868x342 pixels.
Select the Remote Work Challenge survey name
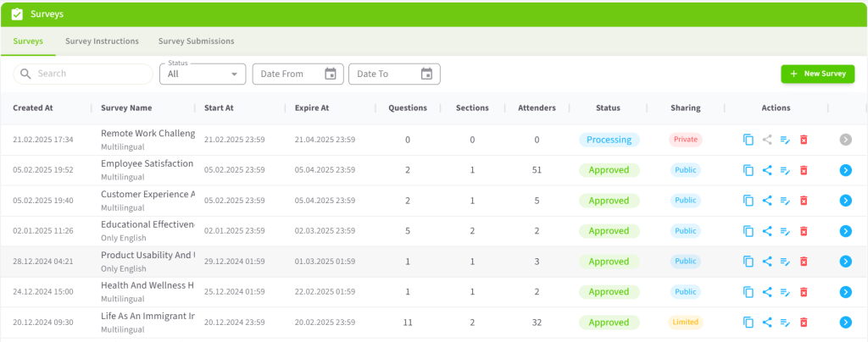147,134
